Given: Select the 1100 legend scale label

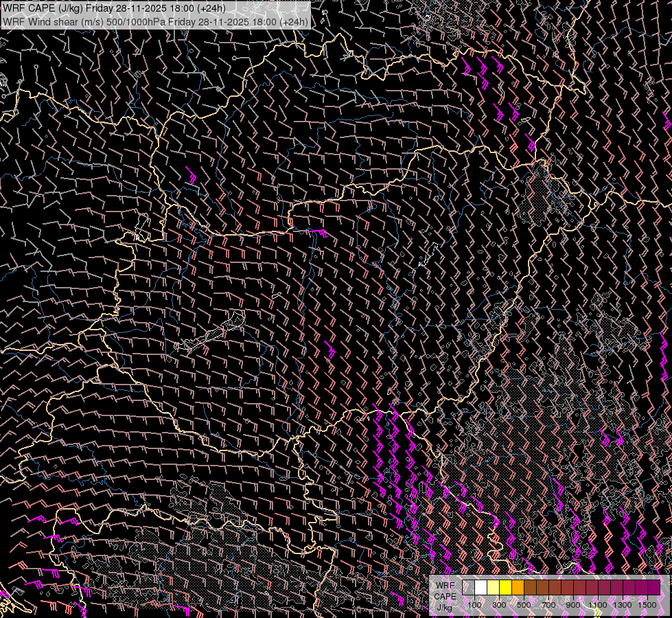Looking at the screenshot, I should point(598,605).
